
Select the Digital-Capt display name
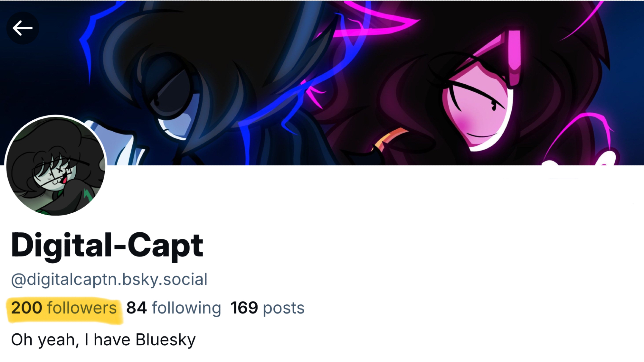point(107,246)
